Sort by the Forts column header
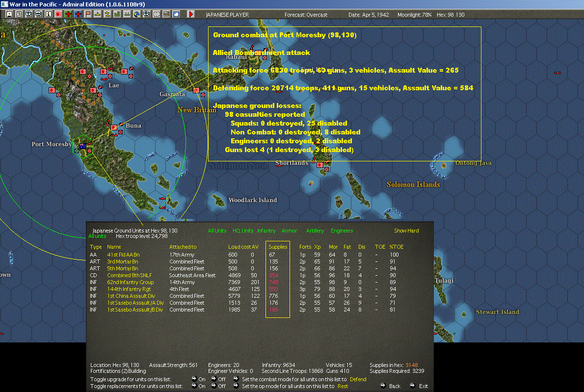584x392 pixels. click(x=305, y=247)
